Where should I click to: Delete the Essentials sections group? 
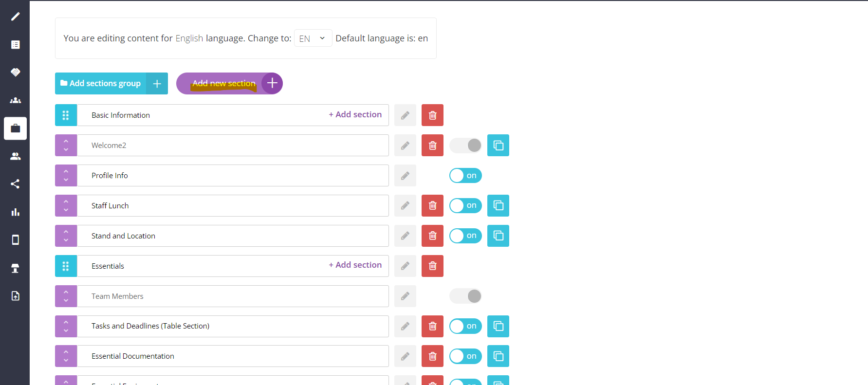tap(432, 266)
